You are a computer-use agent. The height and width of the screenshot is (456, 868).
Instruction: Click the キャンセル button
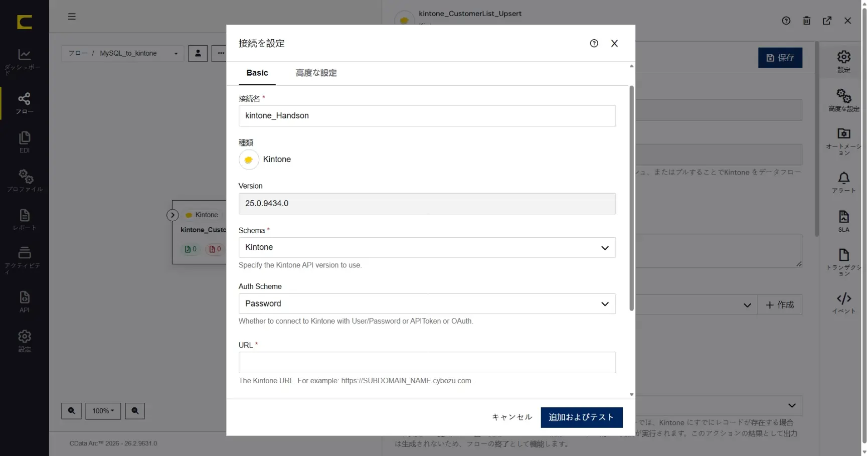pos(512,417)
